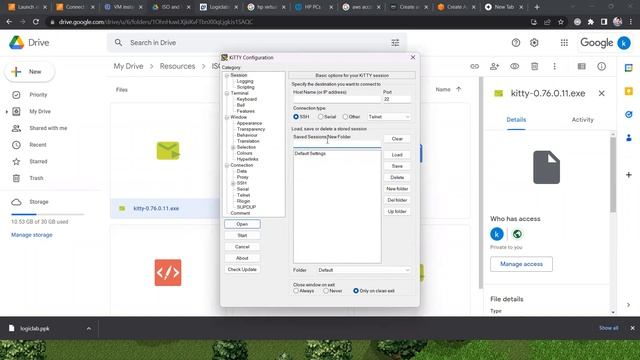
Task: Open Contacts side panel icon
Action: coord(629,138)
